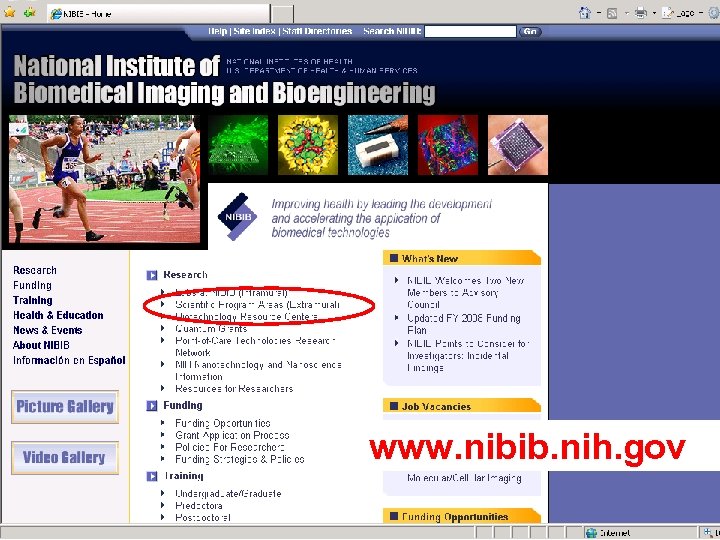Open the Staff Directories link
Viewport: 720px width, 540px height.
[317, 31]
